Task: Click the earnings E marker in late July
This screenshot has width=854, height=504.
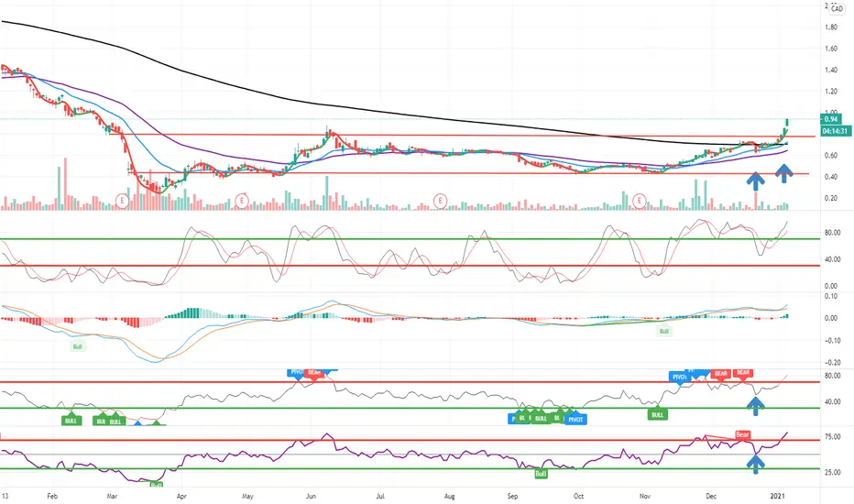Action: (440, 201)
